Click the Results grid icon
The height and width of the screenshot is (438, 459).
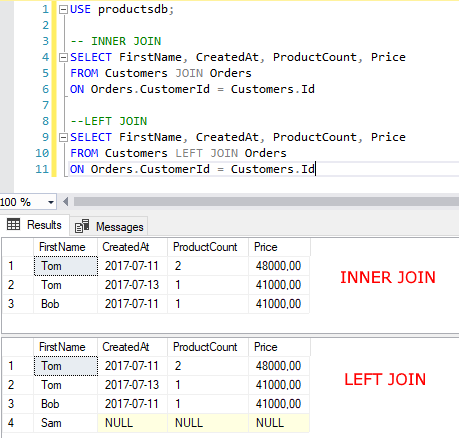pyautogui.click(x=14, y=224)
